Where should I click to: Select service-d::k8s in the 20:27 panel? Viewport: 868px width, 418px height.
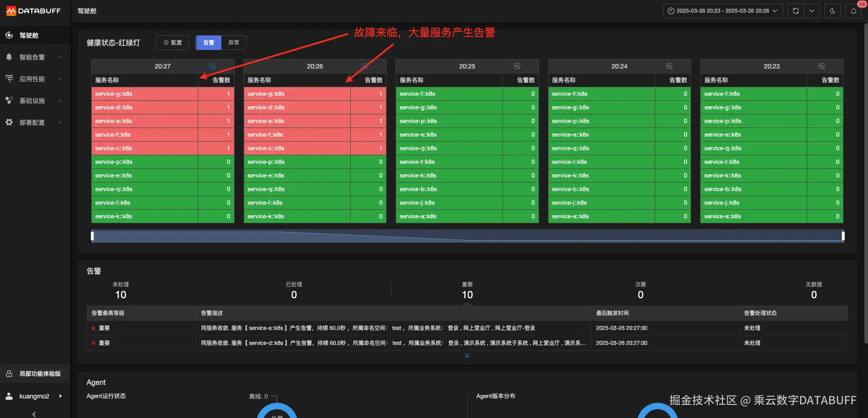(x=163, y=108)
